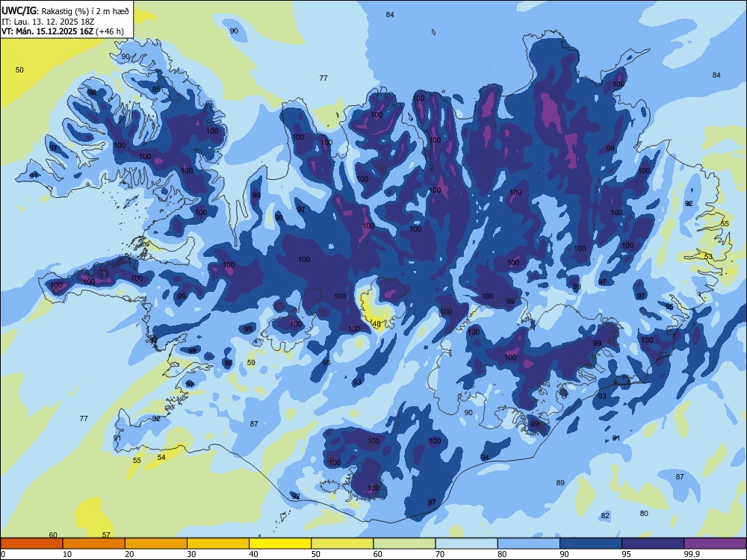Click legend tick label '99.9'
Screen dimensions: 747x560
click(691, 554)
